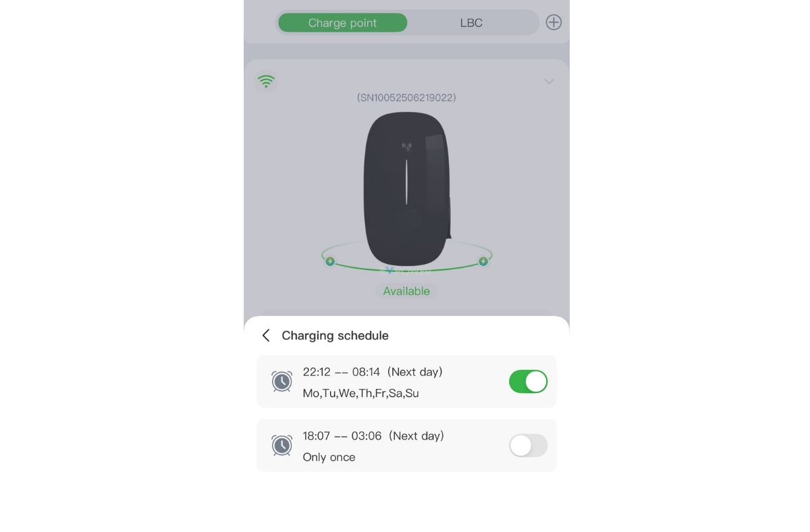Image resolution: width=810 pixels, height=532 pixels.
Task: Tap right lightning bolt on charger ring
Action: tap(483, 261)
